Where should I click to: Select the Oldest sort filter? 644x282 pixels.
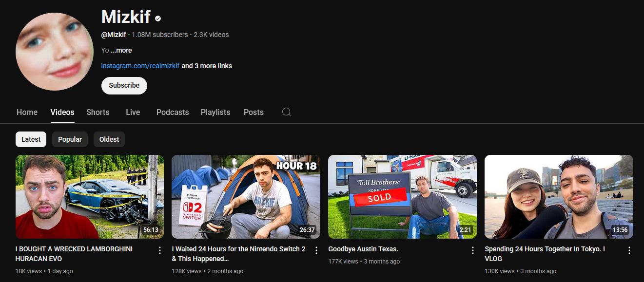point(109,139)
